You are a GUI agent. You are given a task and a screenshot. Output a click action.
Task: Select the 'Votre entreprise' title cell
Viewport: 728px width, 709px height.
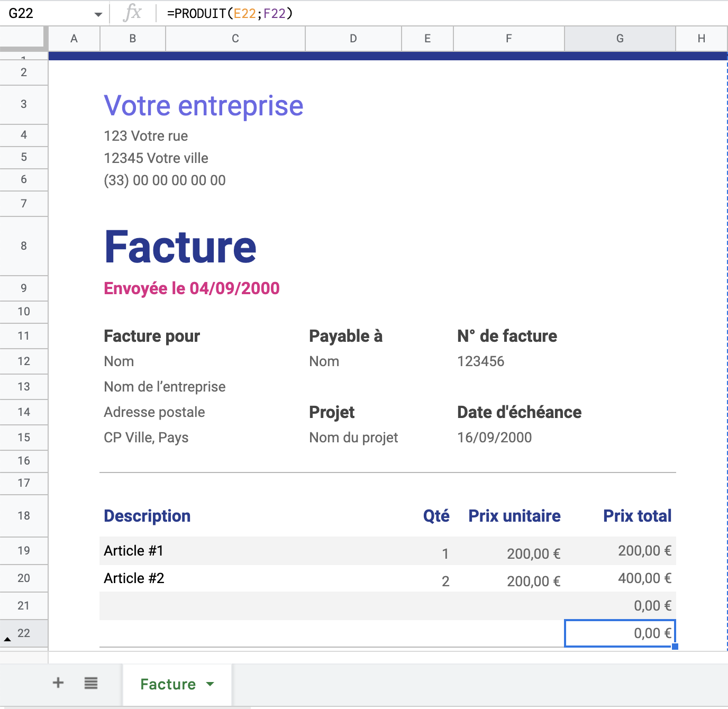point(204,105)
